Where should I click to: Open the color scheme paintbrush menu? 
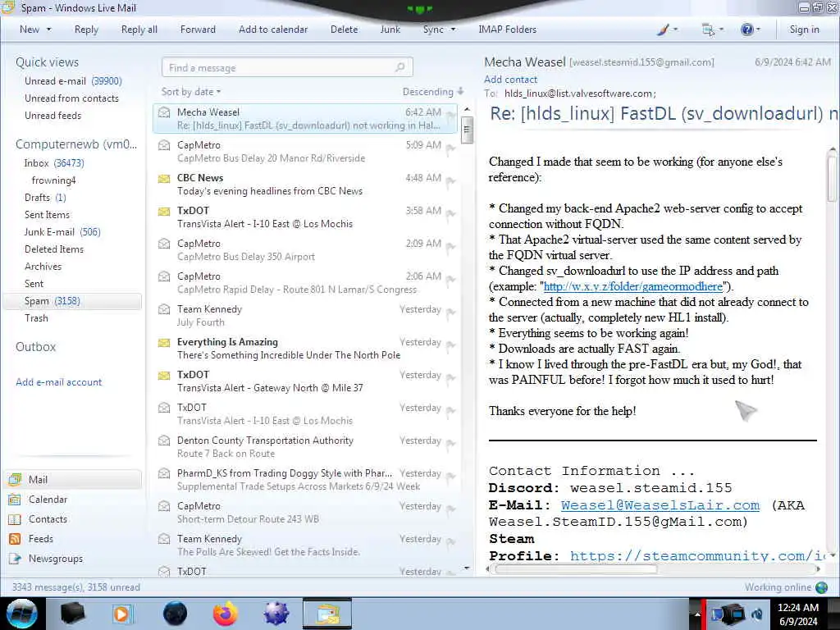pos(667,30)
